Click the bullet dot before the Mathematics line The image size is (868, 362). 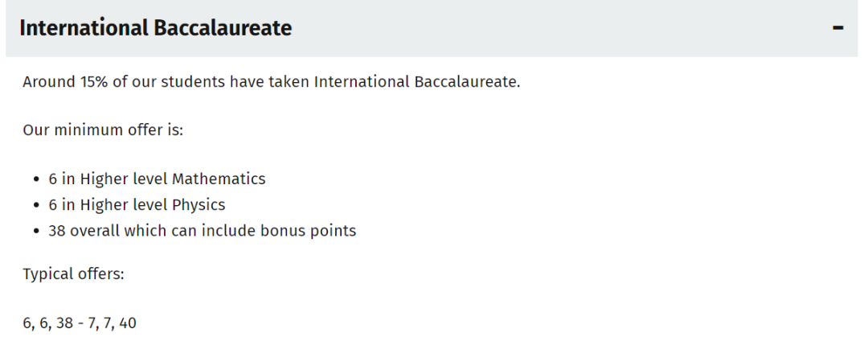coord(38,179)
